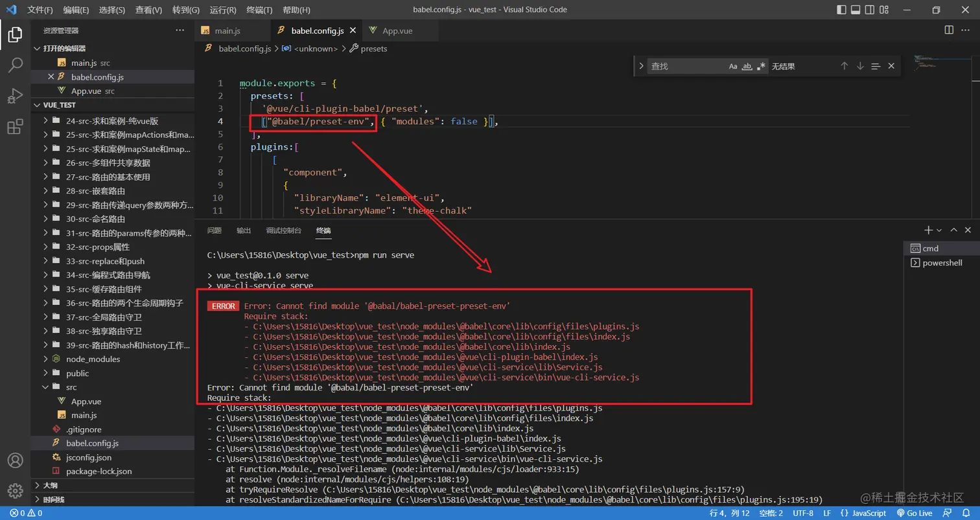980x520 pixels.
Task: Close the terminal panel
Action: pyautogui.click(x=968, y=230)
